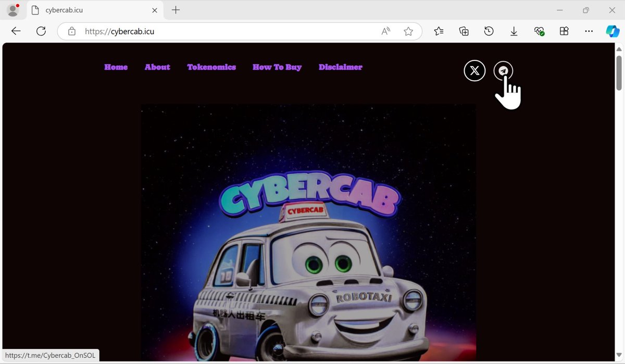Open the About section
This screenshot has height=364, width=625.
click(157, 67)
